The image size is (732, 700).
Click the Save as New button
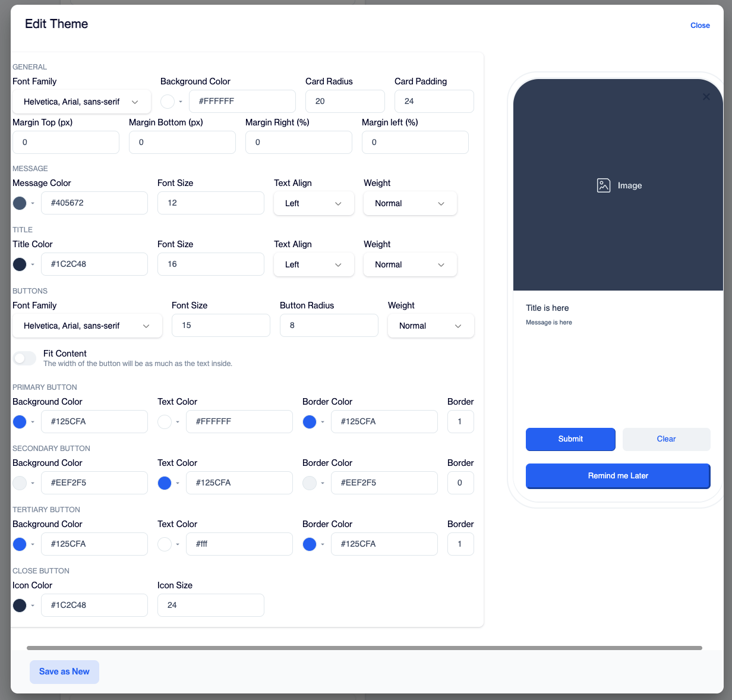coord(64,672)
